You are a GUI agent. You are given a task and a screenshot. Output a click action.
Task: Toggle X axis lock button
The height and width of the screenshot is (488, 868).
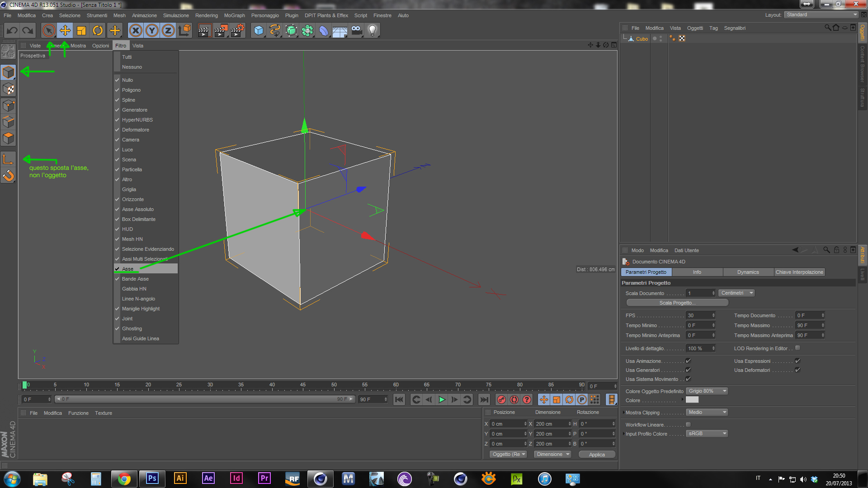136,31
